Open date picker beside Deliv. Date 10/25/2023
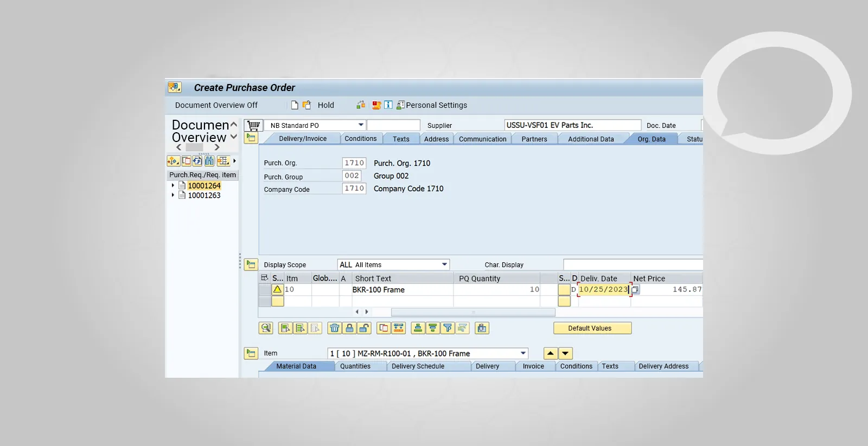The image size is (868, 446). point(635,290)
